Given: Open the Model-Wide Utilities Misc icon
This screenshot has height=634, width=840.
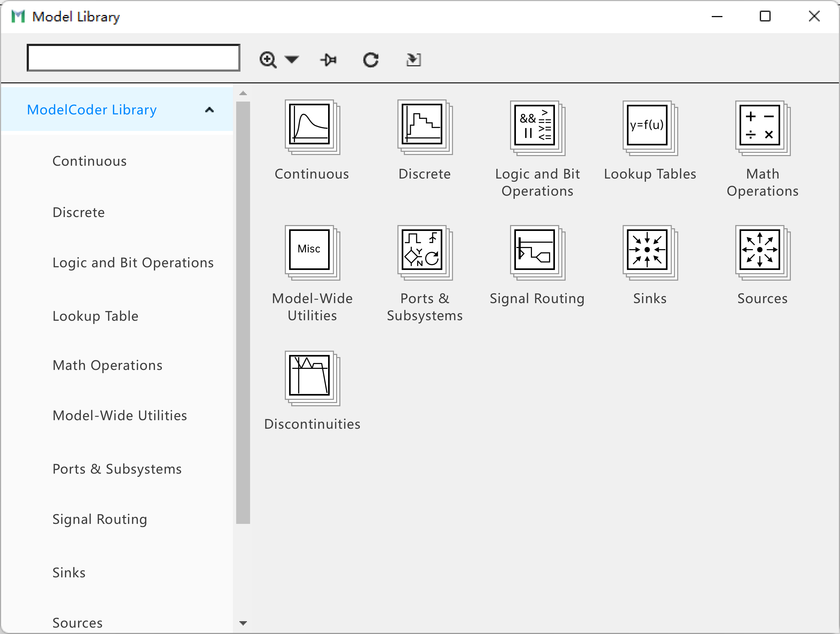Looking at the screenshot, I should click(x=312, y=253).
